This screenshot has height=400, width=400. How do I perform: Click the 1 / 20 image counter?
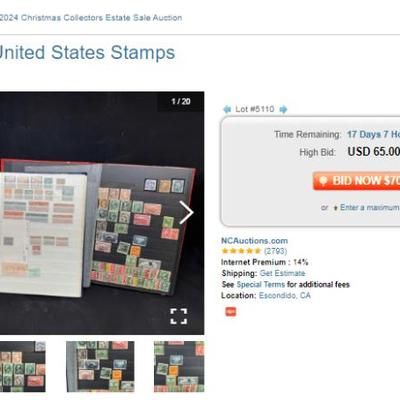click(181, 101)
